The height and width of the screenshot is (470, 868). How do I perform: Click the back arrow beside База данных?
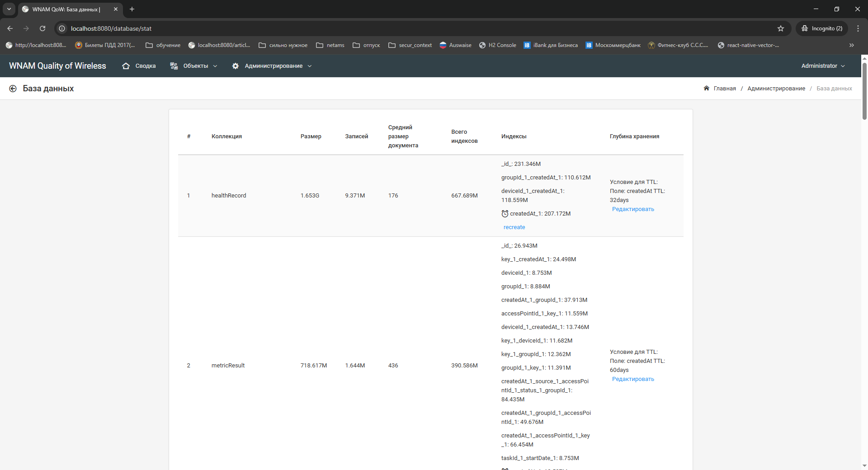[x=13, y=89]
